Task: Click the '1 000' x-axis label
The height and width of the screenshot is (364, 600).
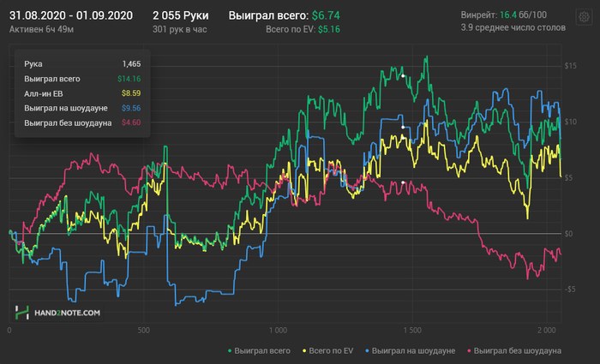Action: 278,330
